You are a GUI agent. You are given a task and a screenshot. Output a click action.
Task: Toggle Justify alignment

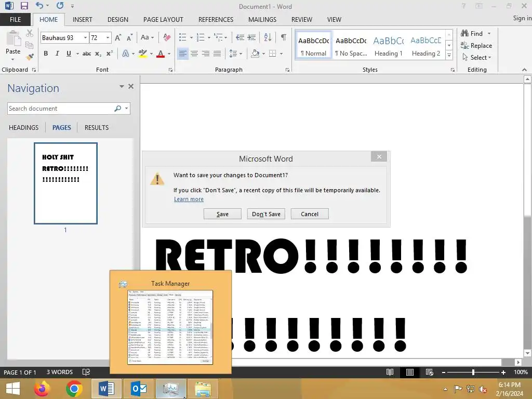[217, 54]
